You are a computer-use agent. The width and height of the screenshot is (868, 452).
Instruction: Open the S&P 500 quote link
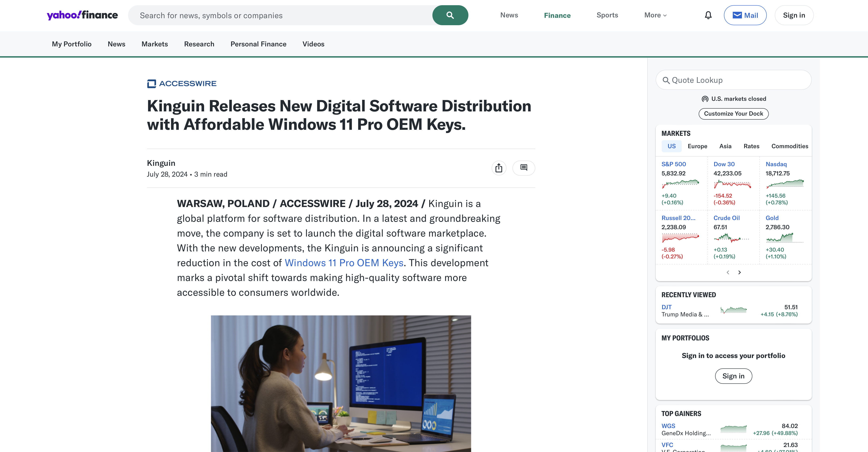674,164
